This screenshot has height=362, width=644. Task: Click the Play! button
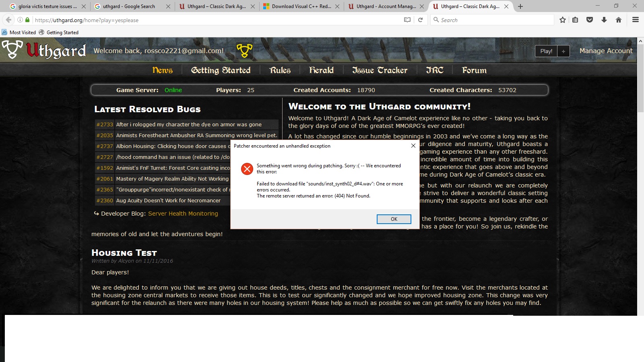tap(546, 51)
